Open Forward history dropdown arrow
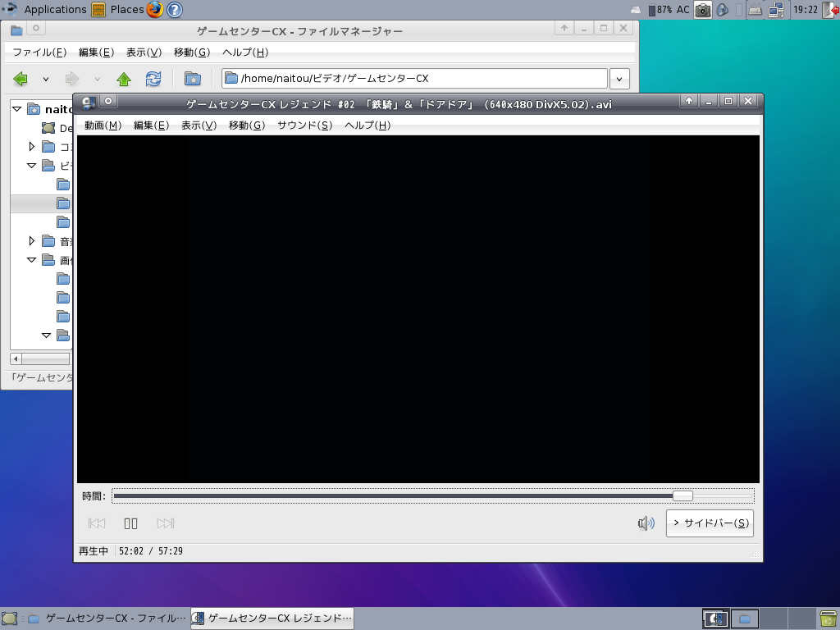 click(98, 80)
